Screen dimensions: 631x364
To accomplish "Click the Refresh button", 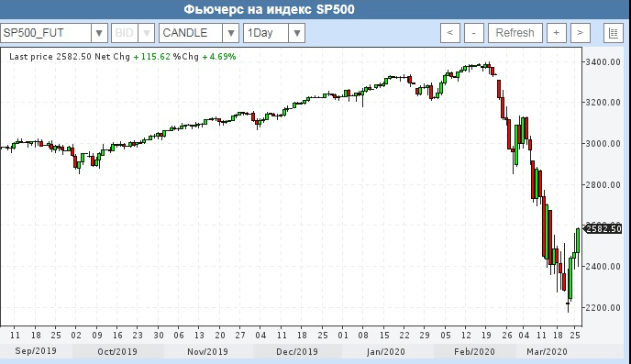I will pyautogui.click(x=515, y=33).
